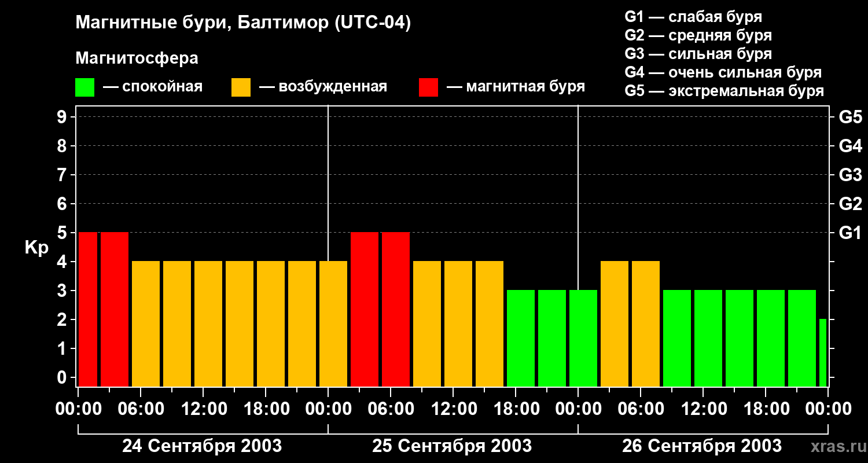The width and height of the screenshot is (868, 463).
Task: Click the orange bar crossing midnight into 25 Сентября
Action: pos(333,324)
